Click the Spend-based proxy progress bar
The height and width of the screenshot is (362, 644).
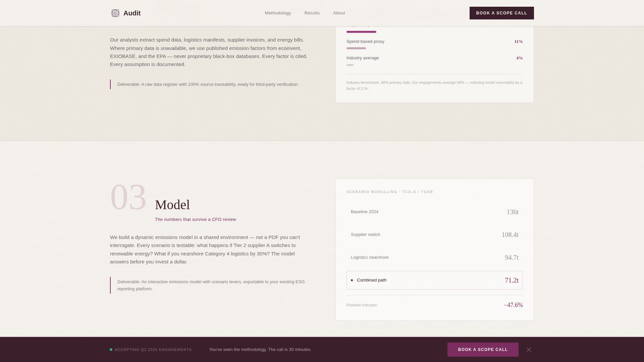coord(356,48)
